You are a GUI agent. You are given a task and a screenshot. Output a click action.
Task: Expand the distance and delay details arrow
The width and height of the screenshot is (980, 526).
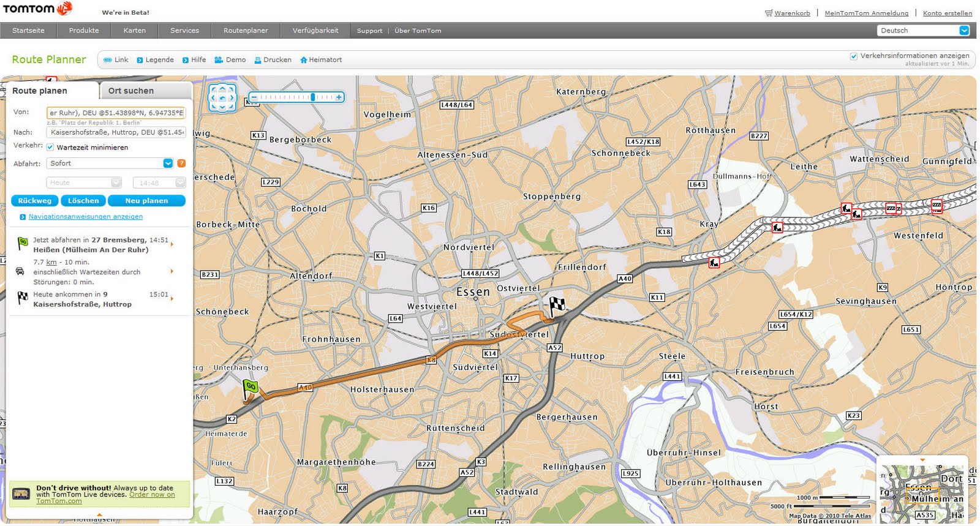[172, 271]
